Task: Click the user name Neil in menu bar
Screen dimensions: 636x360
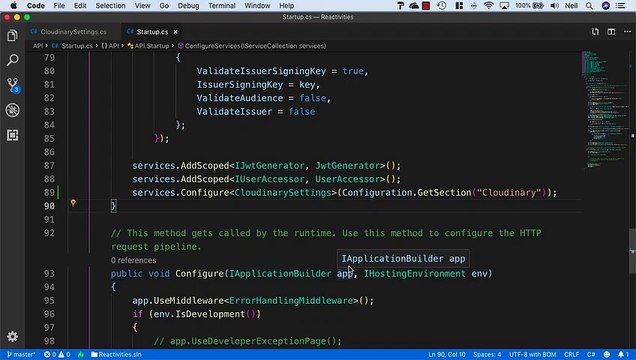Action: [x=571, y=6]
